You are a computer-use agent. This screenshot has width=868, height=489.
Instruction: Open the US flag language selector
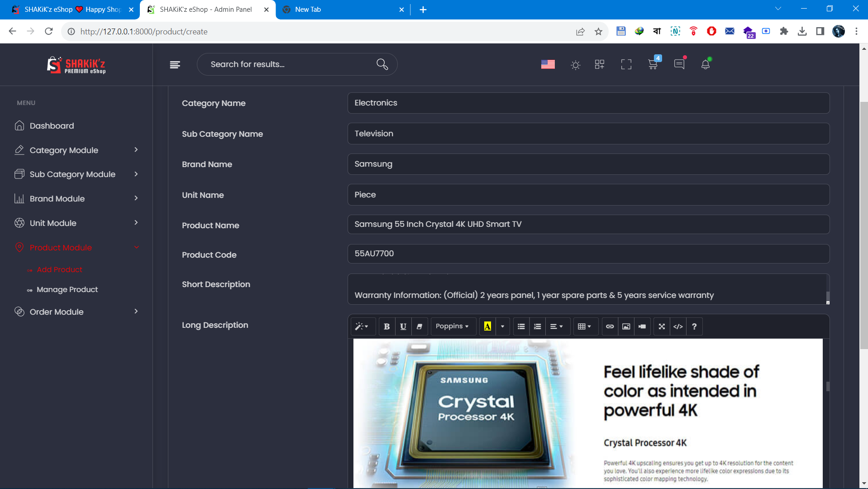[x=548, y=64]
